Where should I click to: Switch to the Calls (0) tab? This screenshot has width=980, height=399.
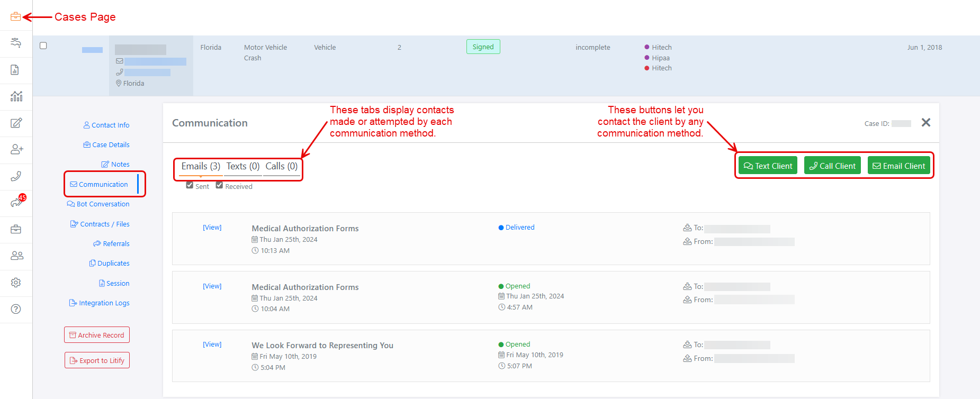point(281,166)
